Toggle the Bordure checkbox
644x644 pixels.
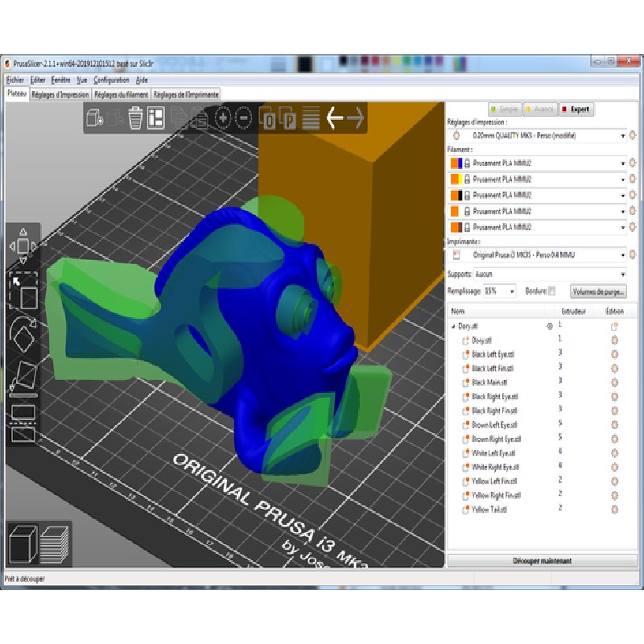coord(552,291)
